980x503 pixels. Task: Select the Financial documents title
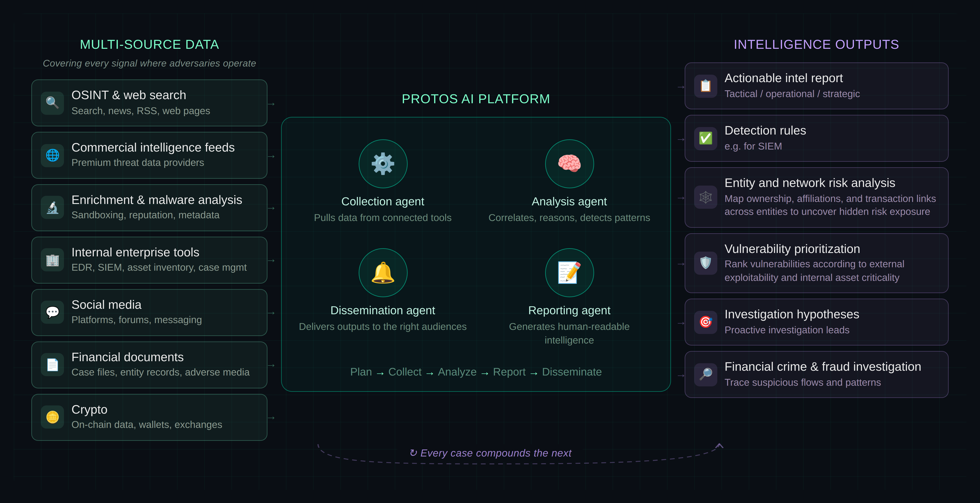click(x=127, y=357)
